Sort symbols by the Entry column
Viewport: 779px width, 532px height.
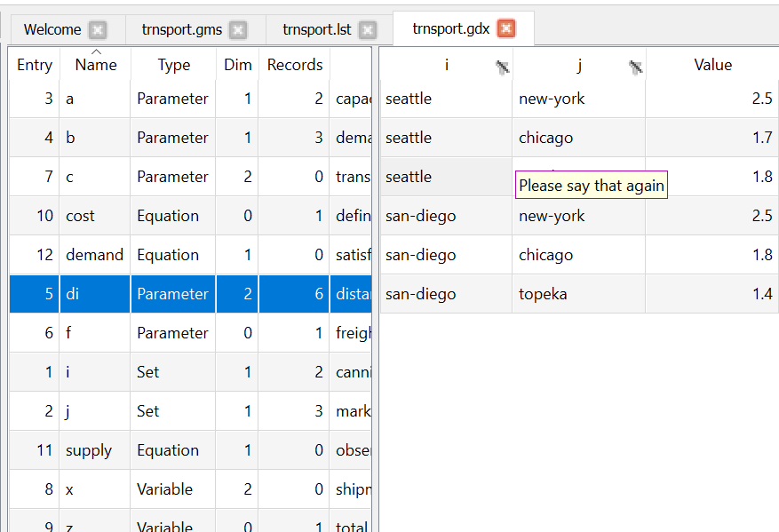pyautogui.click(x=35, y=65)
